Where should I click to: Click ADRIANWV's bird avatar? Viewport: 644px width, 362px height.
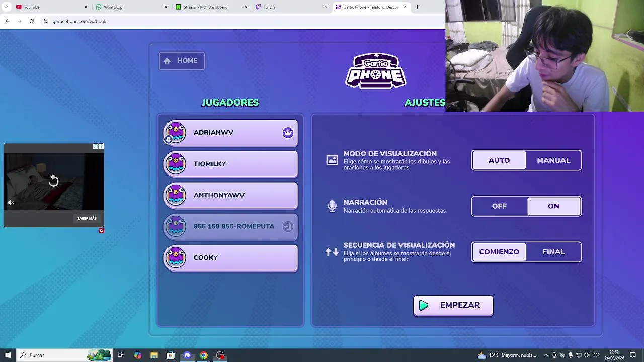click(x=176, y=132)
